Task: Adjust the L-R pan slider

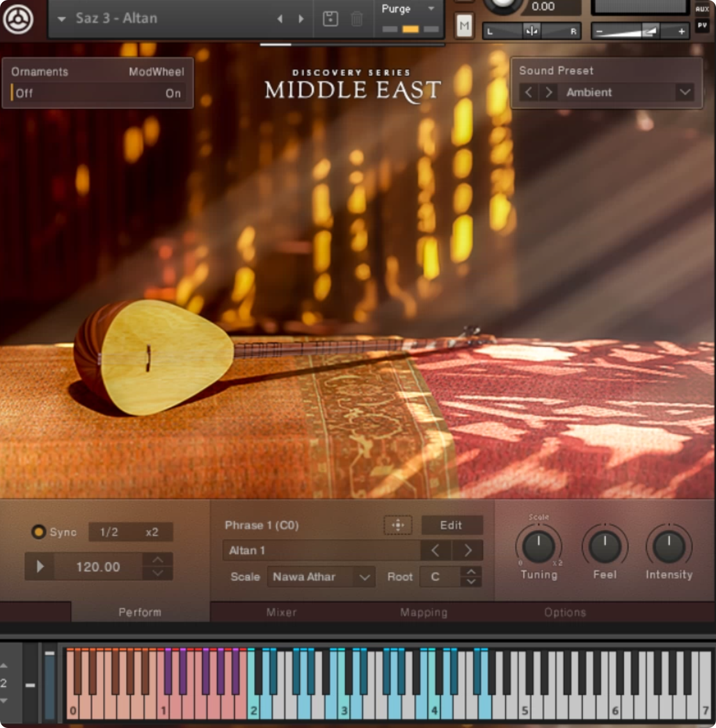Action: coord(532,31)
